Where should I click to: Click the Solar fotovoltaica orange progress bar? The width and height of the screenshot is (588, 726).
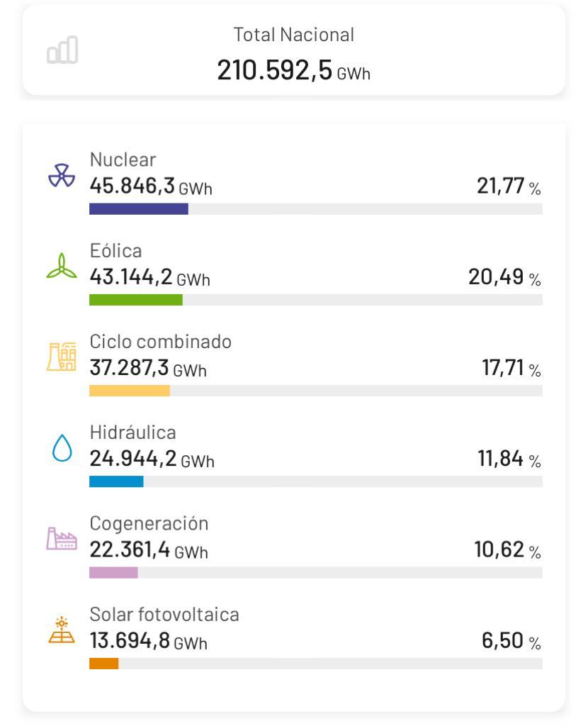tap(104, 664)
